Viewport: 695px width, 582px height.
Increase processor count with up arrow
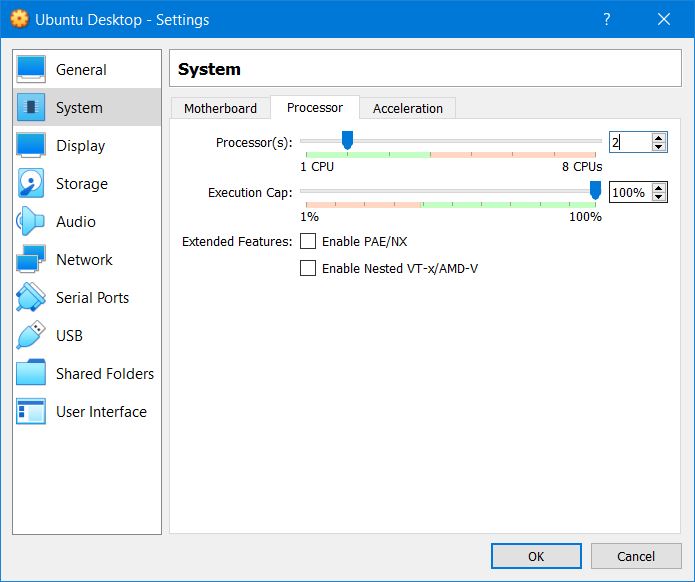click(658, 138)
